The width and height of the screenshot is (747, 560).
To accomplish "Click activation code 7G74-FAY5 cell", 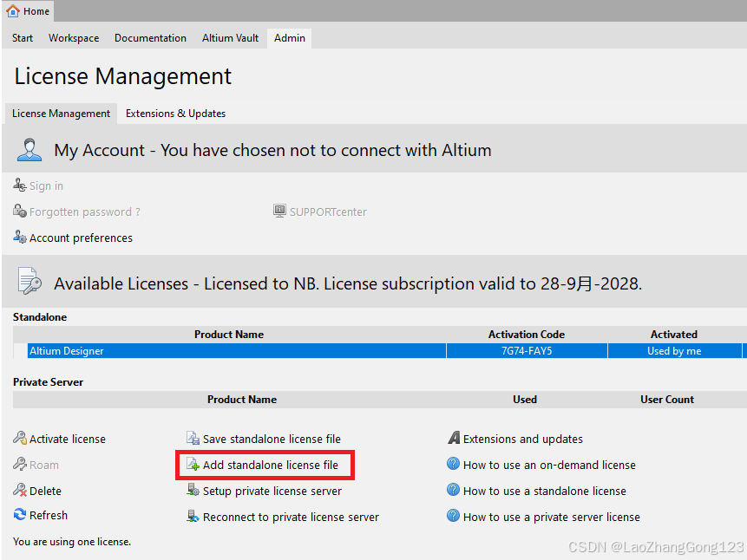I will pyautogui.click(x=527, y=350).
